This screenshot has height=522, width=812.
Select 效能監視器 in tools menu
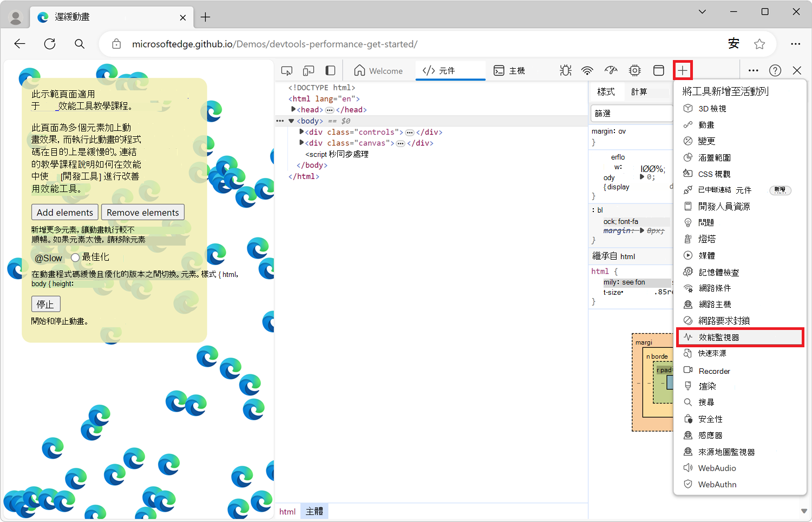pos(740,337)
